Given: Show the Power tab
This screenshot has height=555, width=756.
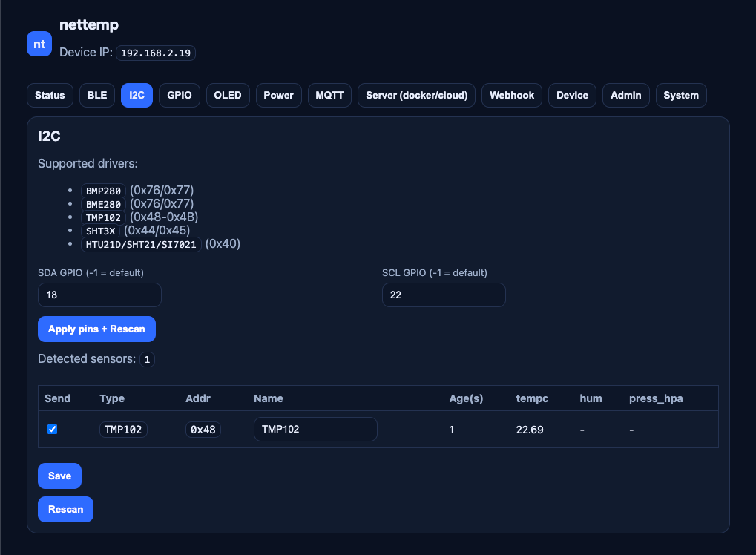Looking at the screenshot, I should coord(278,96).
